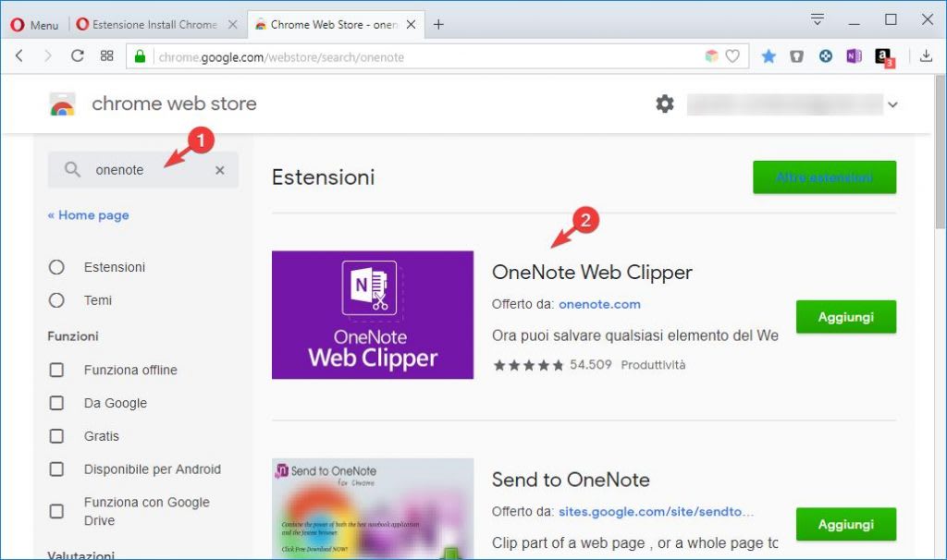Close the Estensione Install Chrome tab
This screenshot has width=947, height=560.
(232, 25)
